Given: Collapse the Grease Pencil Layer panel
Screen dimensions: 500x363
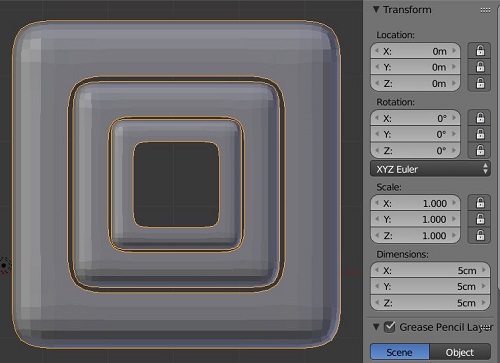Looking at the screenshot, I should click(376, 327).
